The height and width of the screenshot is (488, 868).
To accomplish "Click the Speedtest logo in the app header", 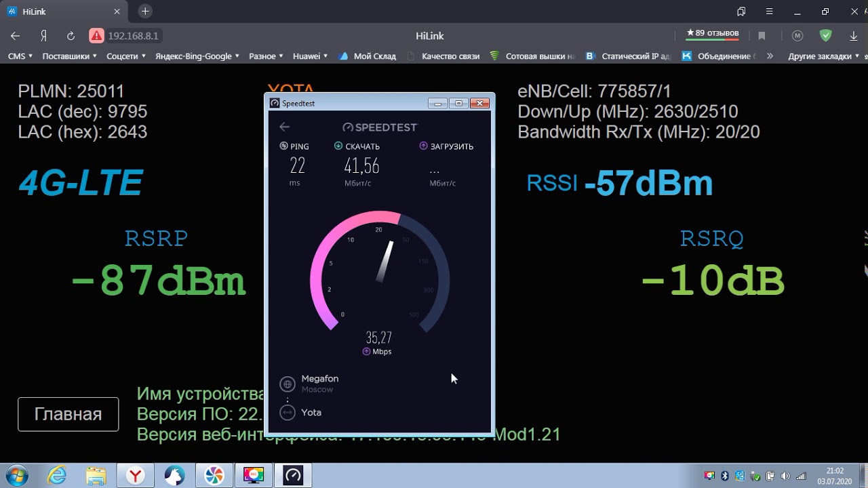I will pos(380,127).
